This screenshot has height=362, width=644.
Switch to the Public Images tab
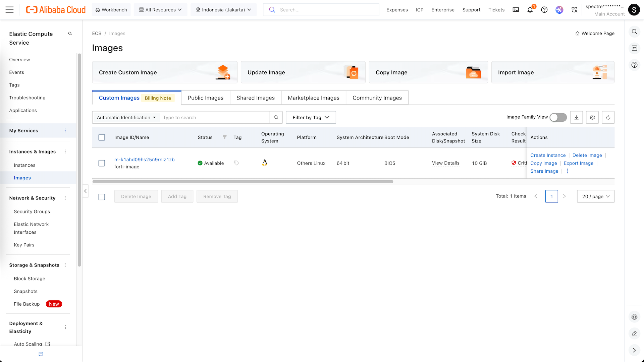205,98
